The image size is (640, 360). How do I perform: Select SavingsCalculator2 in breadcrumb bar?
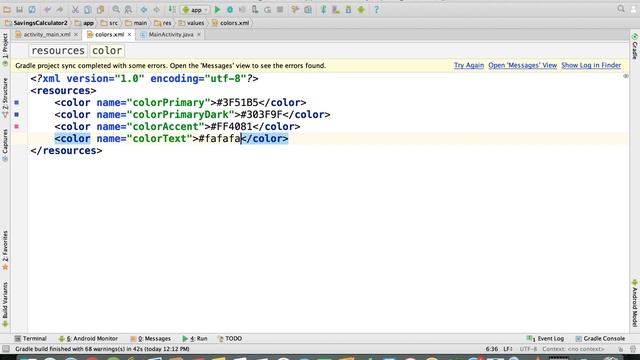(36, 23)
